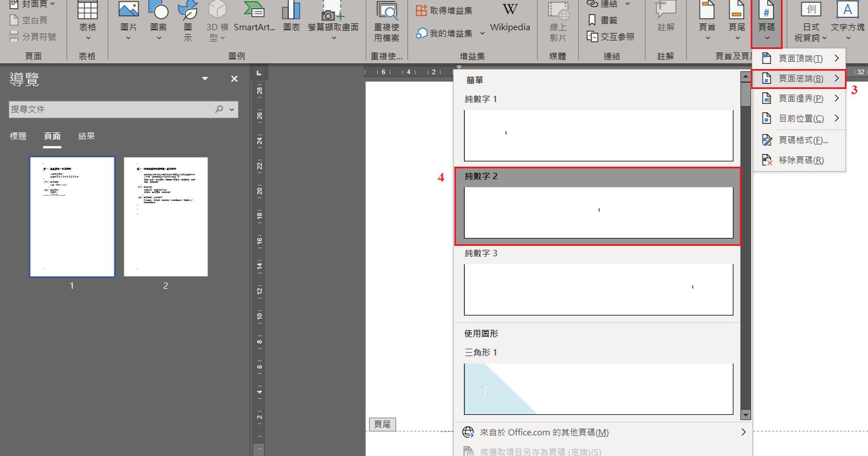Switch to the 結果 tab in navigation pane
Viewport: 868px width, 456px height.
pyautogui.click(x=86, y=136)
